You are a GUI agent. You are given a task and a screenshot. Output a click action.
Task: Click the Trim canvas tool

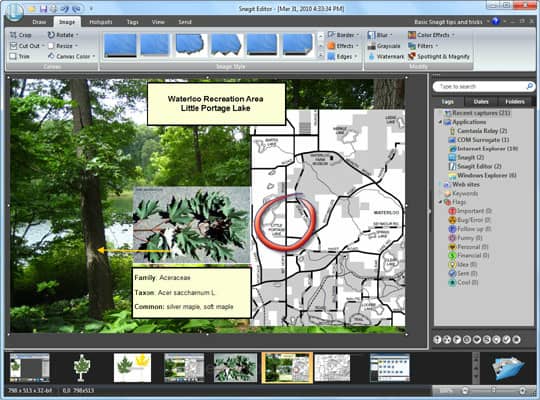20,56
